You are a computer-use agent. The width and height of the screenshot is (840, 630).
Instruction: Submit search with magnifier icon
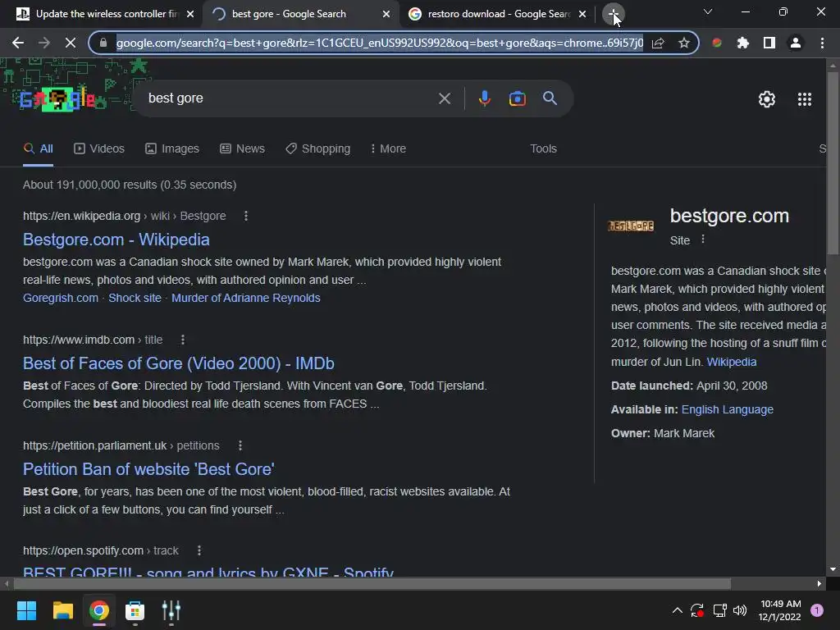tap(550, 98)
